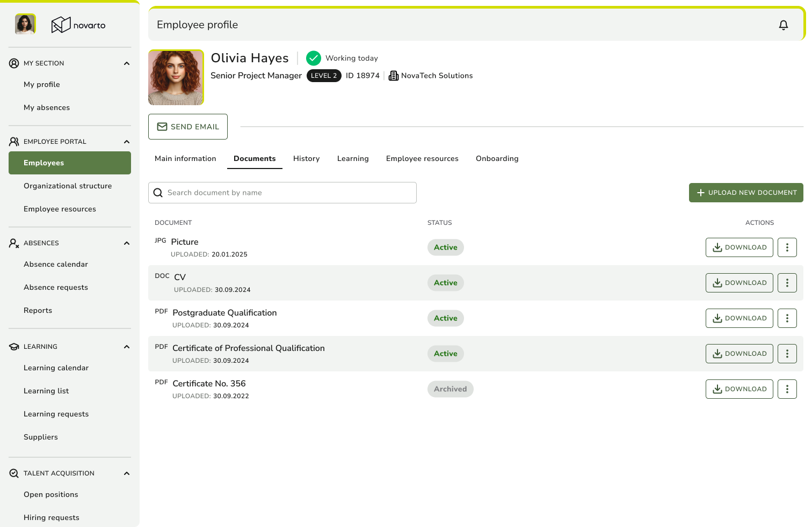Click the My Section person icon
The height and width of the screenshot is (527, 812).
point(14,63)
